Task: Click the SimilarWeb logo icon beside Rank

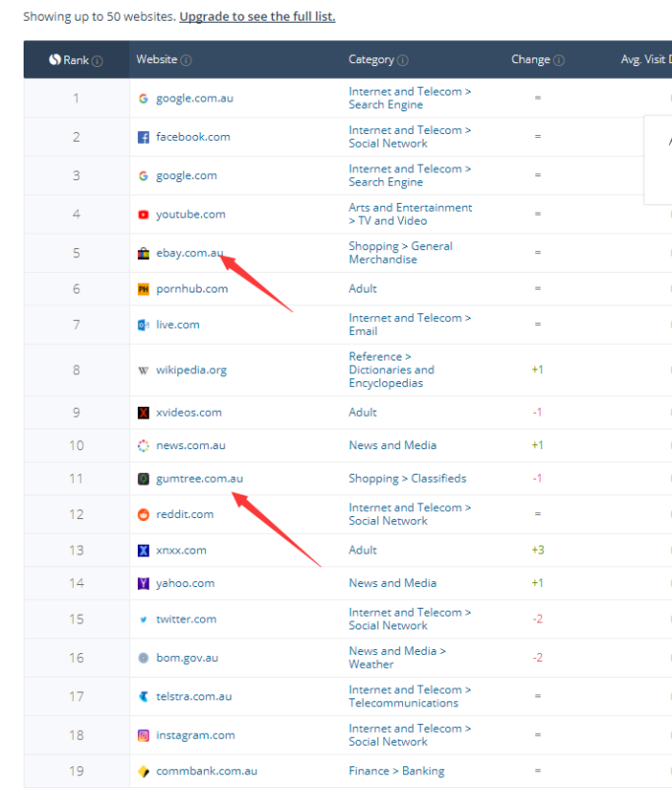Action: [x=55, y=60]
